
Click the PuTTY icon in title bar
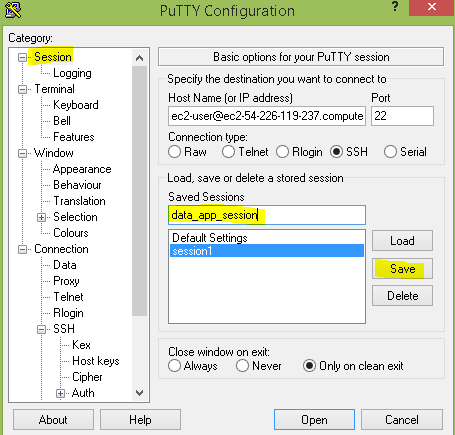13,10
